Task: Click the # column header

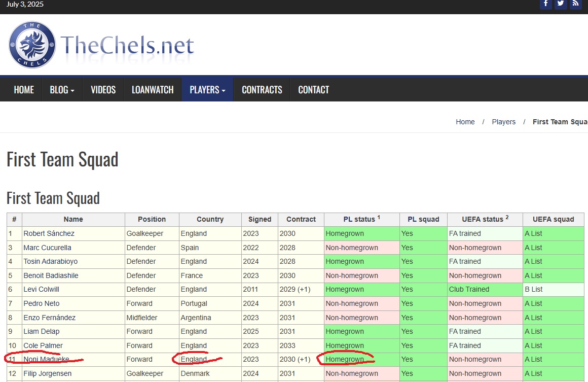Action: click(14, 220)
